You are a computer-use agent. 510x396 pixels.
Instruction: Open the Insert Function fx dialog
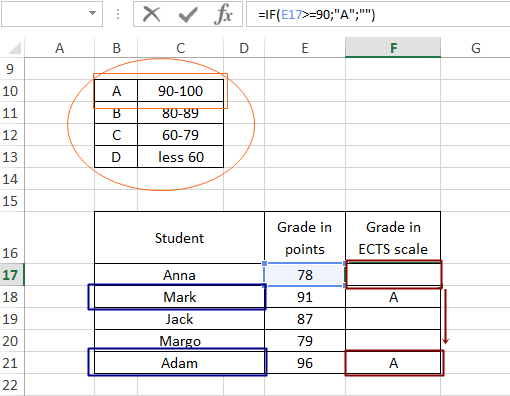click(224, 14)
